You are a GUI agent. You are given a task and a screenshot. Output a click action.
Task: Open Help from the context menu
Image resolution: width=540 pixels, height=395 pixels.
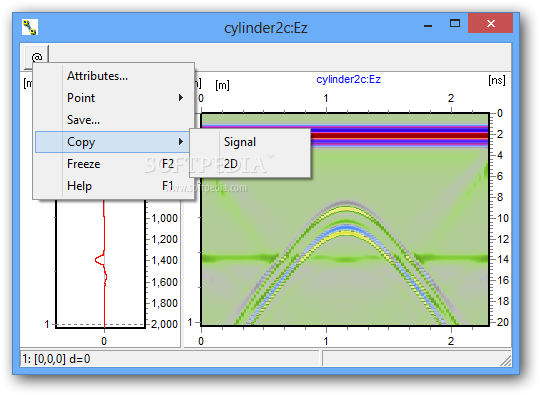click(x=114, y=186)
